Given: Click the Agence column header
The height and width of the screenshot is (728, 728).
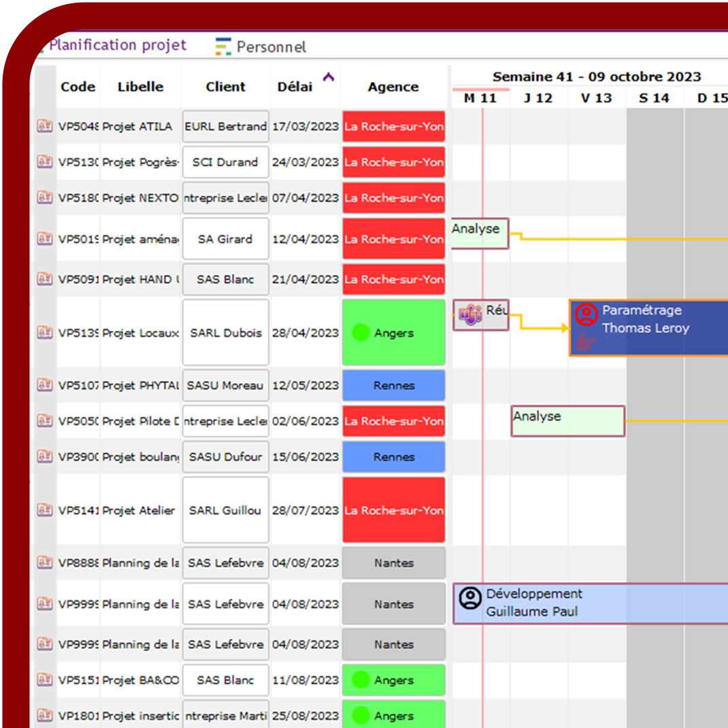Looking at the screenshot, I should click(393, 87).
